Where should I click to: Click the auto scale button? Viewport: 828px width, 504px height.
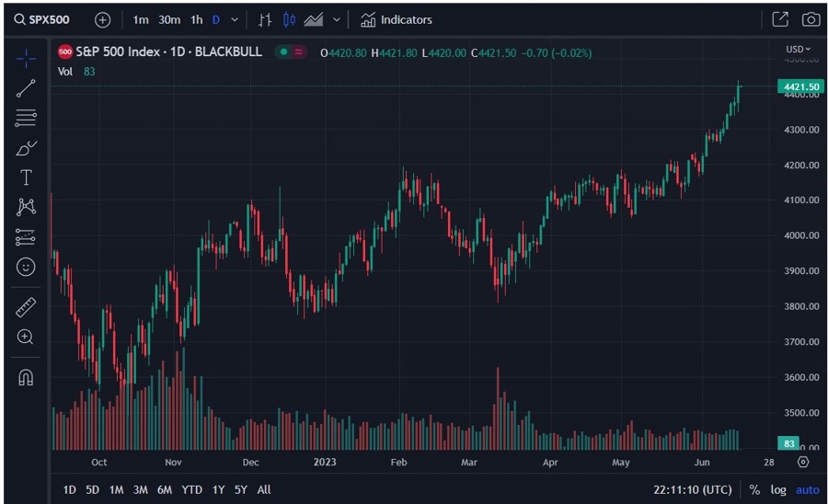807,490
